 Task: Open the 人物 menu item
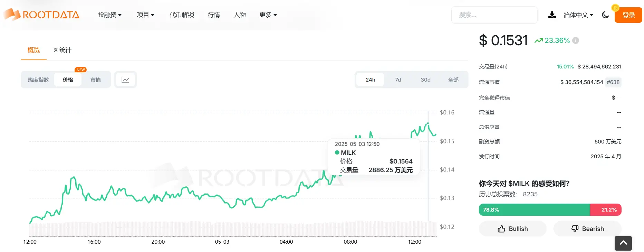pos(240,15)
